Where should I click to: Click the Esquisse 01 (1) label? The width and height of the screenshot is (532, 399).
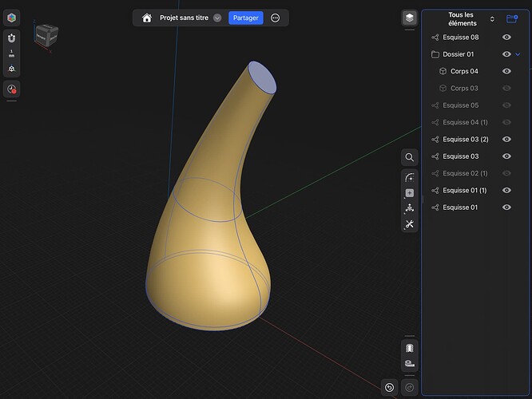(x=464, y=191)
